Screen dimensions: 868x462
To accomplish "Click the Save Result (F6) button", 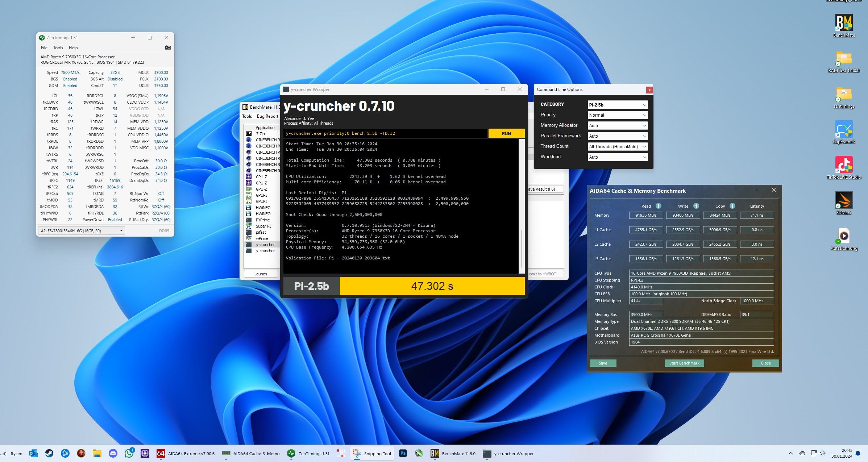I will click(x=545, y=189).
